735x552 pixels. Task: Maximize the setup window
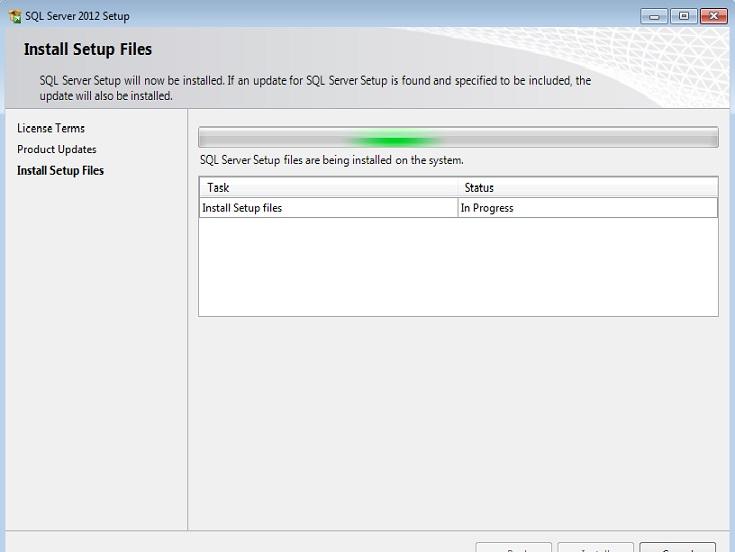[x=684, y=16]
